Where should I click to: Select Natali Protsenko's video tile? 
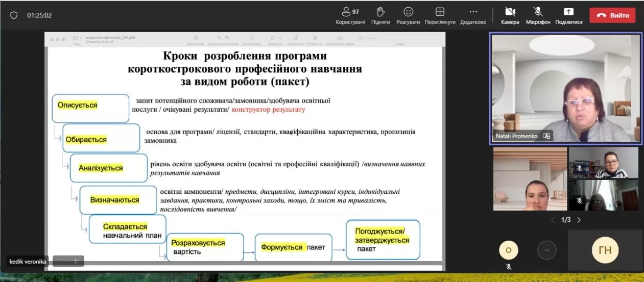point(565,88)
